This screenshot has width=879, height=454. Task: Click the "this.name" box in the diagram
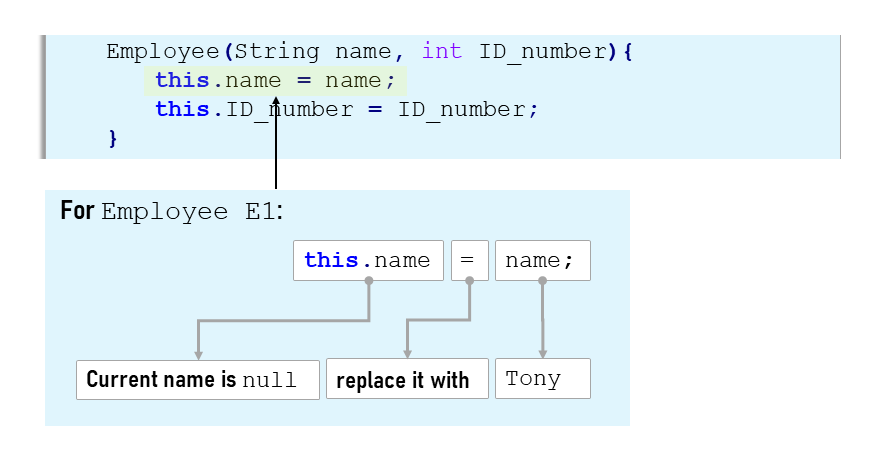[368, 261]
